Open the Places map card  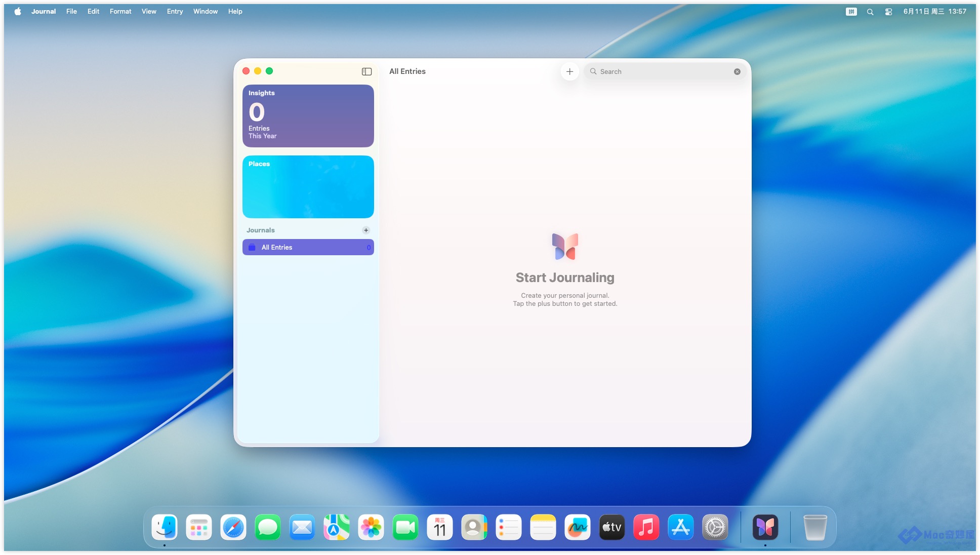coord(308,187)
